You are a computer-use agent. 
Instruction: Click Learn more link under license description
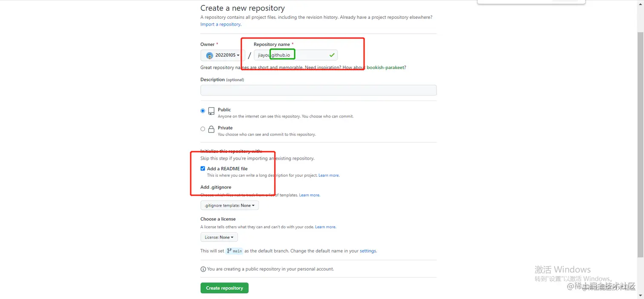coord(325,227)
